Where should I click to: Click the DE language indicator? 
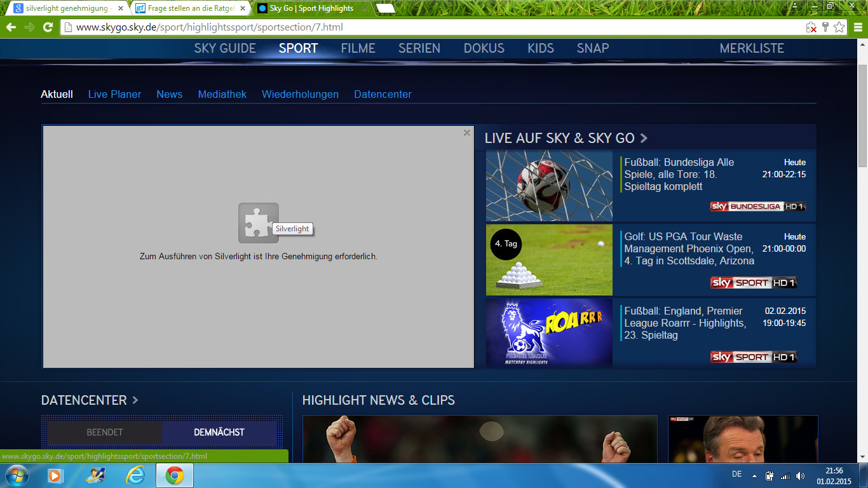coord(737,474)
